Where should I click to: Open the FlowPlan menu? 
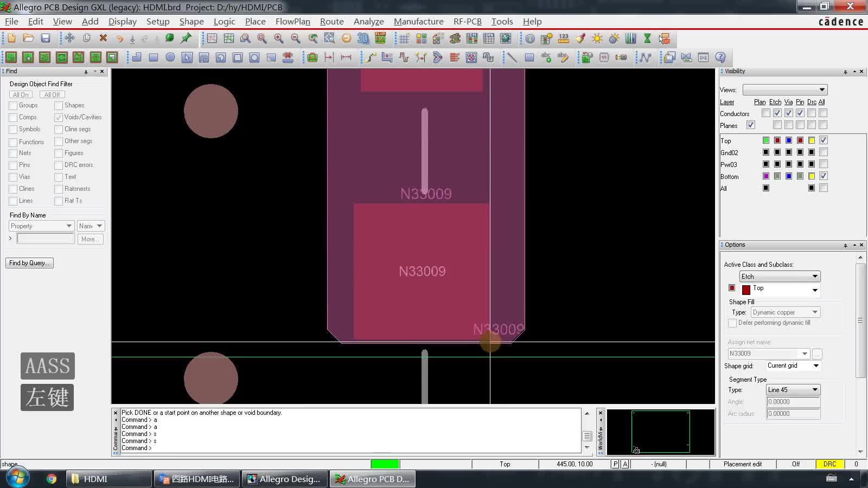pyautogui.click(x=292, y=22)
